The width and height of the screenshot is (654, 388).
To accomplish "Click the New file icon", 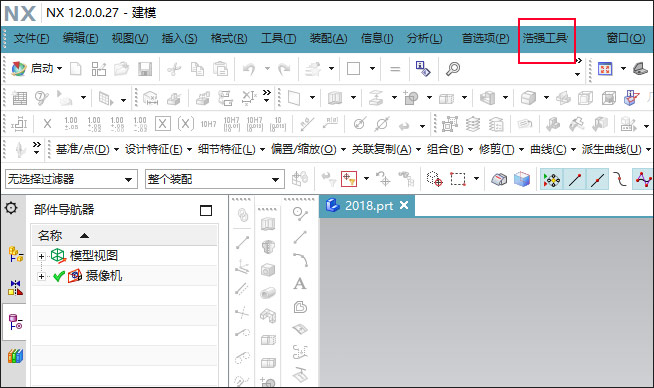I will point(75,68).
